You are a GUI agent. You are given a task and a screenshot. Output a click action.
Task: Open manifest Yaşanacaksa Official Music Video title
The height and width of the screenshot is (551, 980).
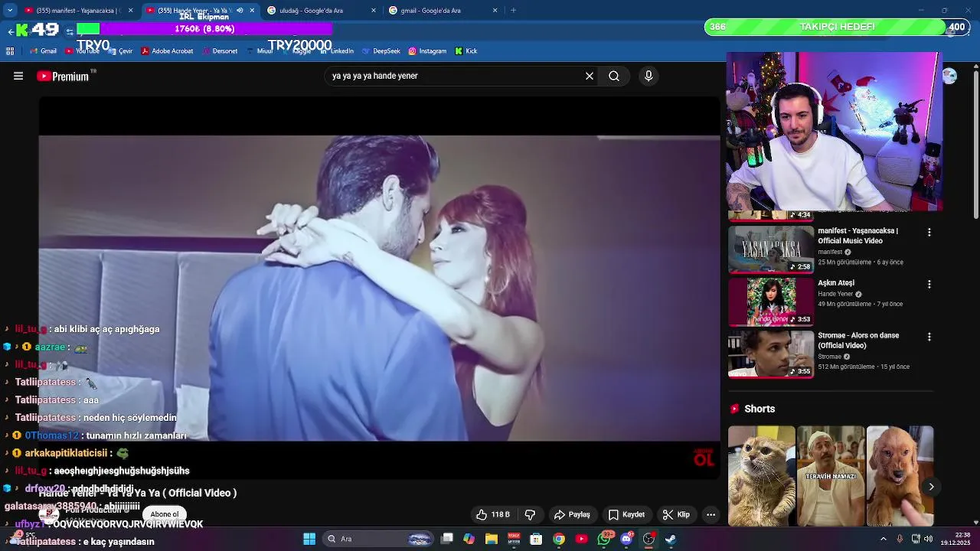pyautogui.click(x=857, y=236)
